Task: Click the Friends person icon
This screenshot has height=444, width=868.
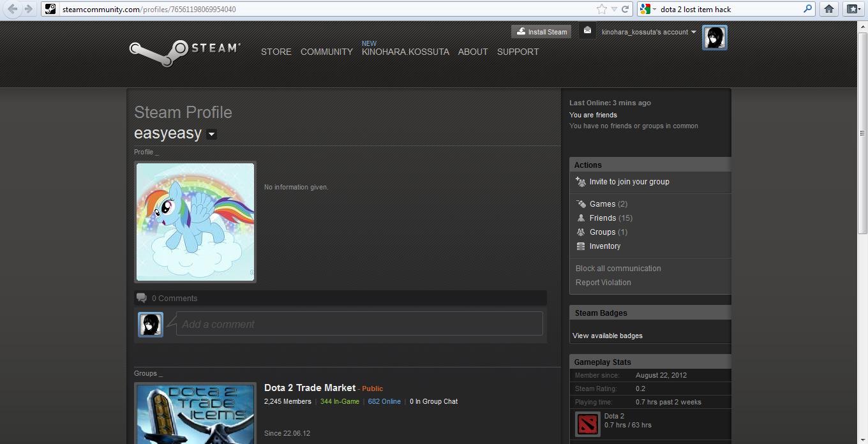Action: pyautogui.click(x=581, y=218)
